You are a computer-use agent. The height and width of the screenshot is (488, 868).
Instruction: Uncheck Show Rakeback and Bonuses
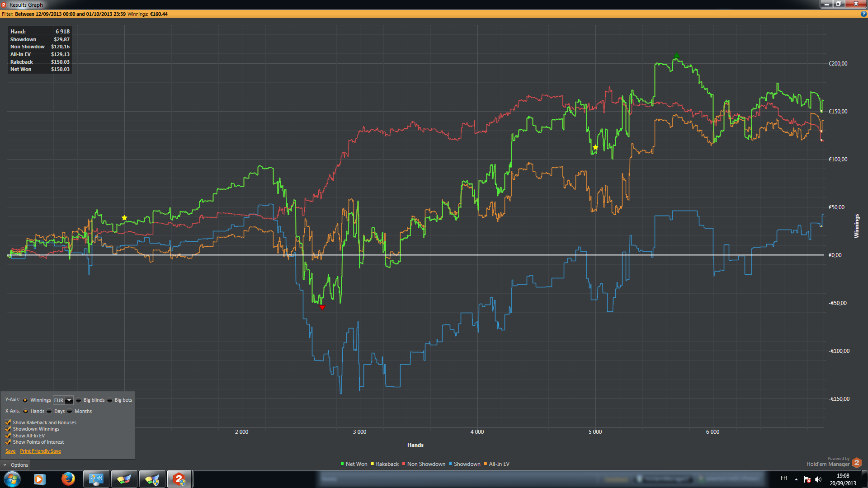click(8, 422)
